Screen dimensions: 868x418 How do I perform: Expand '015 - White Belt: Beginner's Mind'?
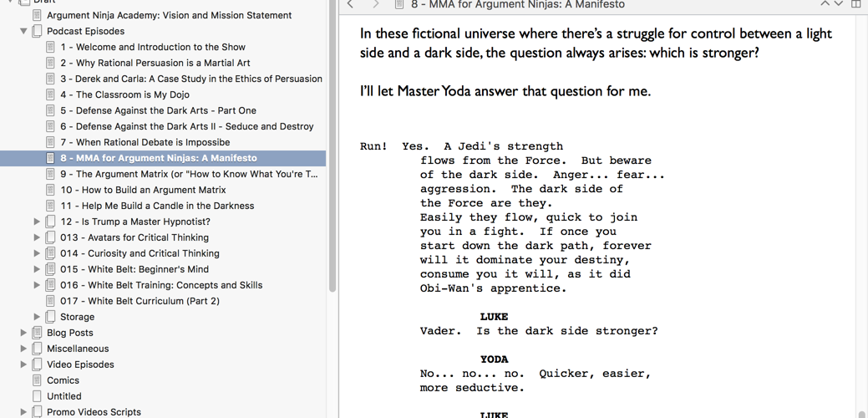(37, 270)
